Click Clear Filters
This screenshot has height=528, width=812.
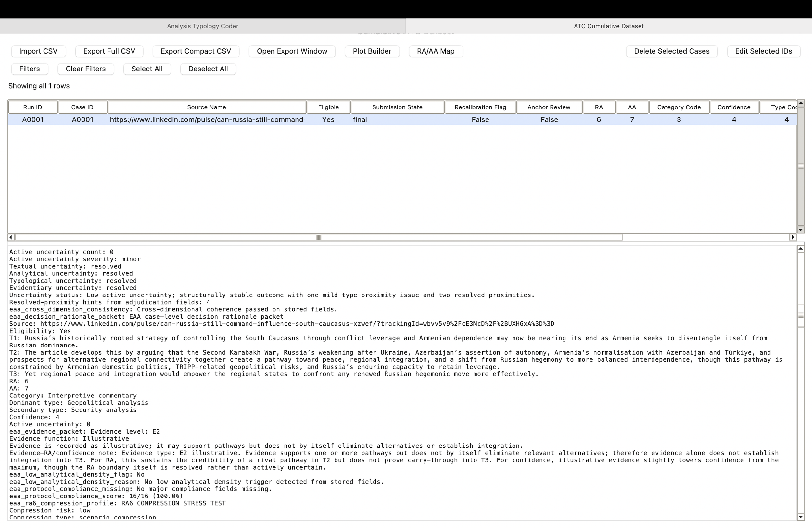85,69
